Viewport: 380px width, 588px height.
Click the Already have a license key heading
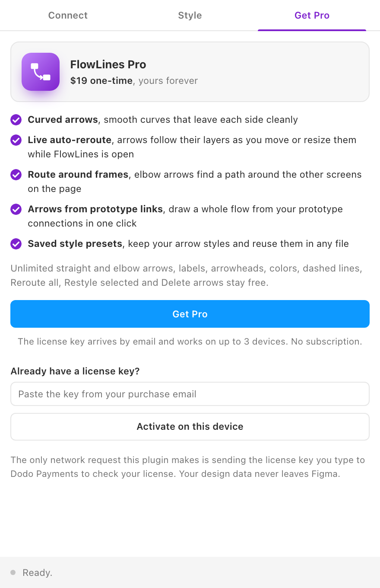pos(75,371)
